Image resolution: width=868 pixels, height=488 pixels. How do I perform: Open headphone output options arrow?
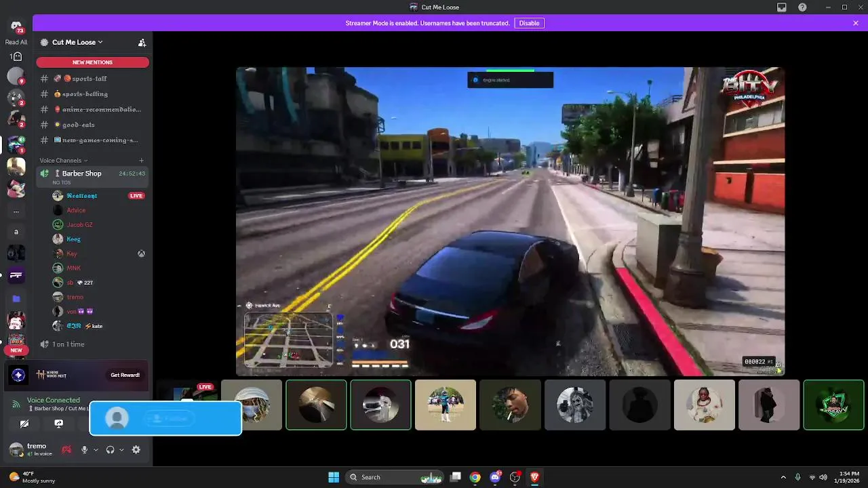click(121, 449)
